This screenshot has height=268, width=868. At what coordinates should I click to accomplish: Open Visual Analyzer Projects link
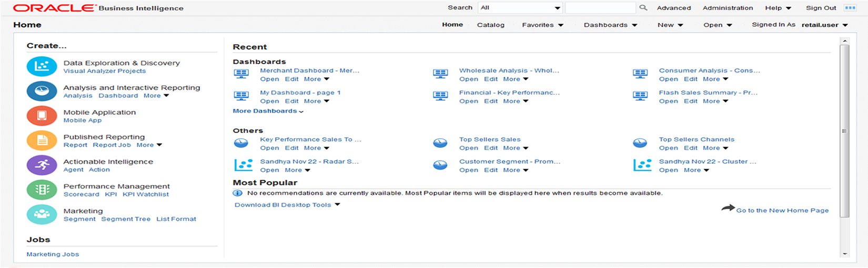click(x=105, y=71)
